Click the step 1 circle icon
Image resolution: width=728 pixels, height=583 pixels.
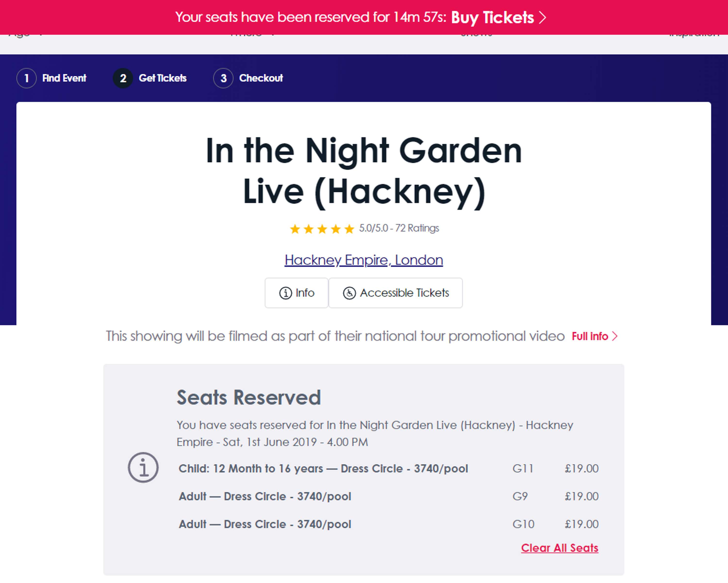pos(26,78)
